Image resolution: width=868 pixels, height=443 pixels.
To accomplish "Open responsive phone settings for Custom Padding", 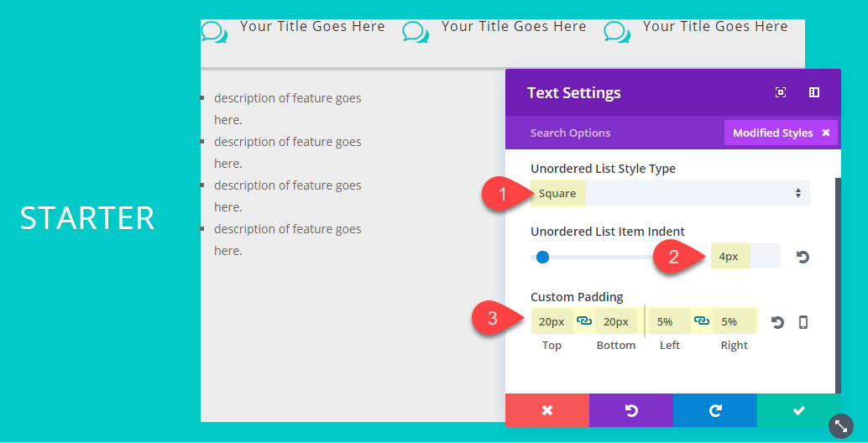I will [803, 322].
